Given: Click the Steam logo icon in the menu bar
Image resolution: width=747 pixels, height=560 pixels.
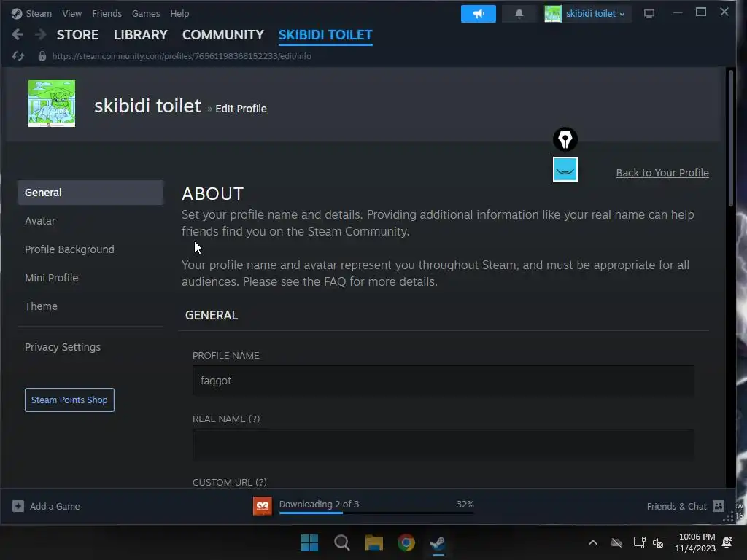Looking at the screenshot, I should point(17,13).
